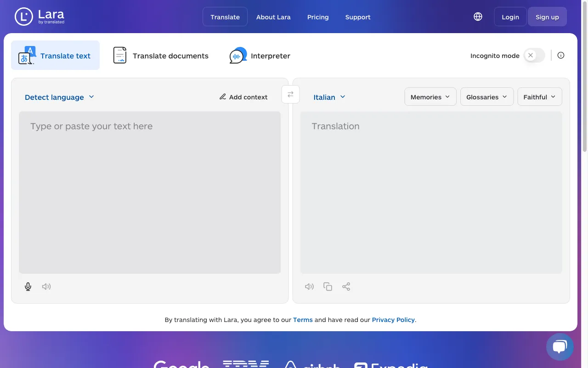Expand the Memories dropdown

click(430, 97)
